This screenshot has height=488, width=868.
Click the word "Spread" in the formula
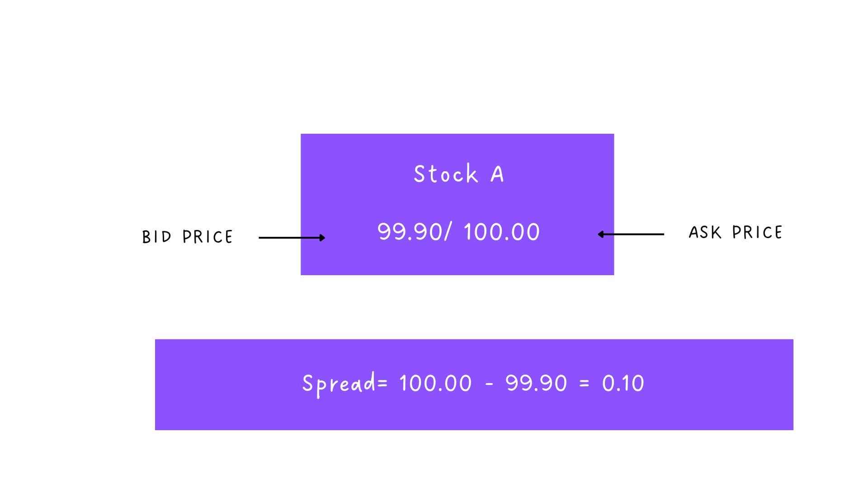click(339, 384)
